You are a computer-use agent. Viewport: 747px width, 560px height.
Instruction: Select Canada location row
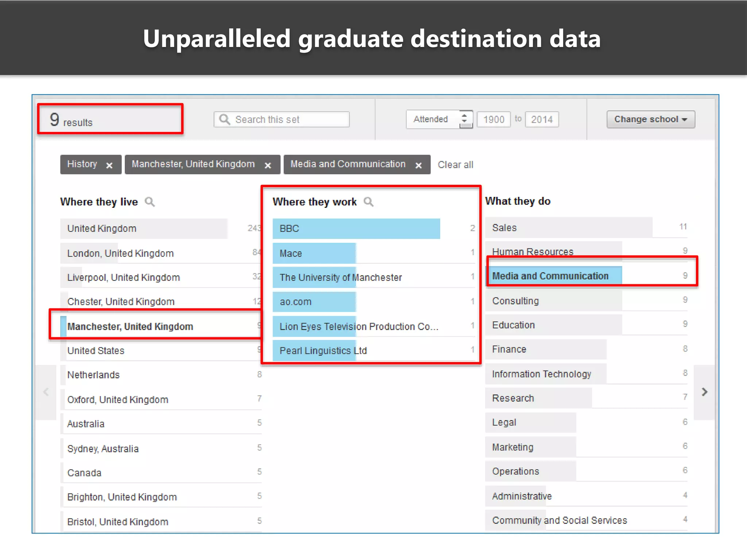[x=161, y=473]
